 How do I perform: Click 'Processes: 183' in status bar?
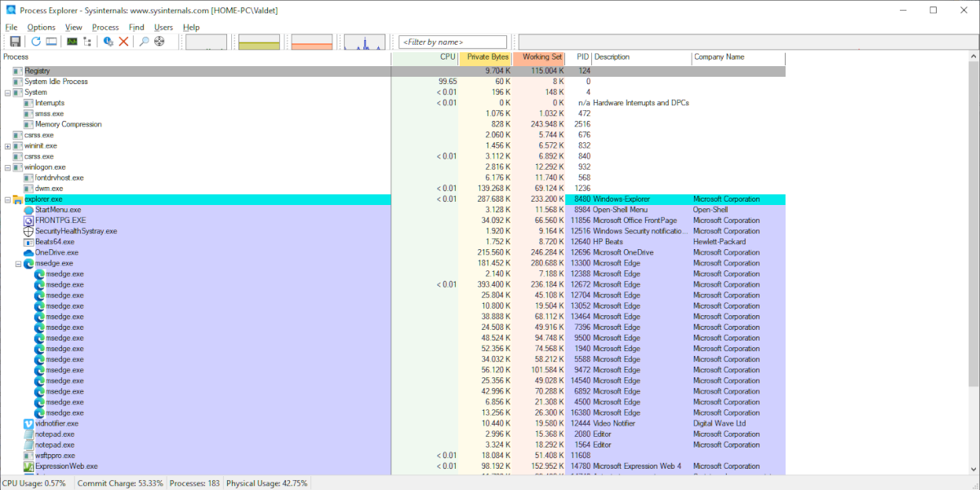click(x=194, y=483)
